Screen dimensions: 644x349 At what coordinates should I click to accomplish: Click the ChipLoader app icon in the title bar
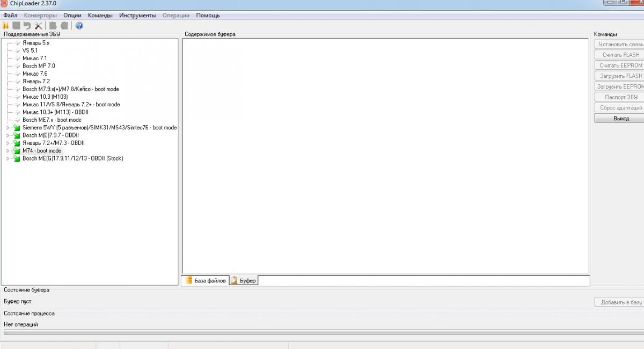(x=4, y=3)
